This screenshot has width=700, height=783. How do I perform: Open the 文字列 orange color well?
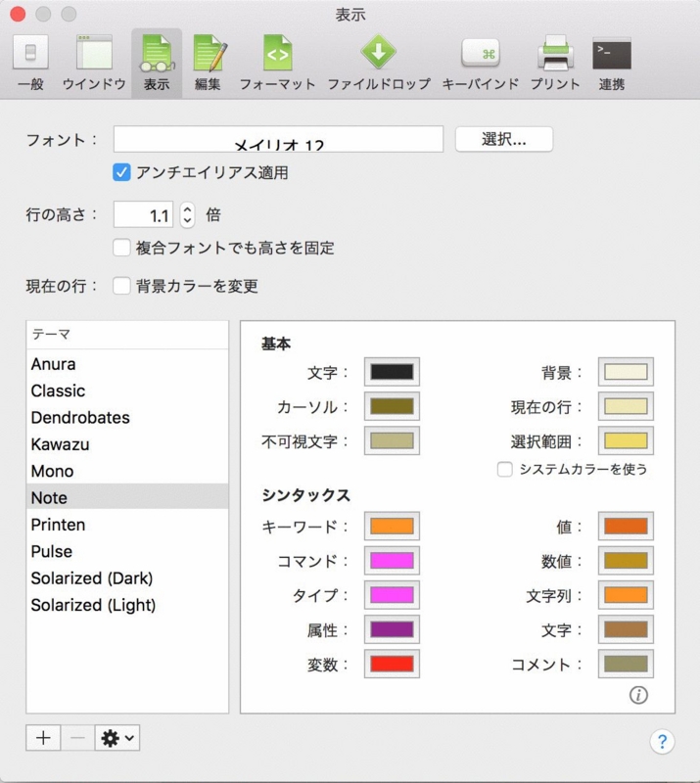coord(626,595)
